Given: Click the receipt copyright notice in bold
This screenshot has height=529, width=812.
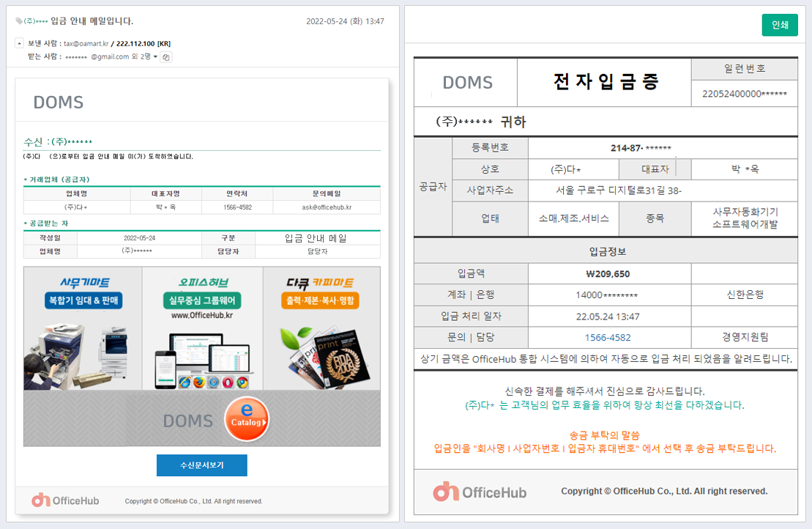Looking at the screenshot, I should click(664, 491).
